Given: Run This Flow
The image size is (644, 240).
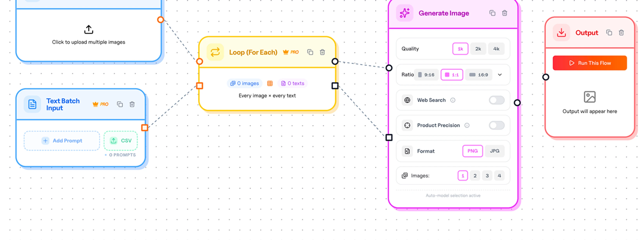Looking at the screenshot, I should [590, 63].
